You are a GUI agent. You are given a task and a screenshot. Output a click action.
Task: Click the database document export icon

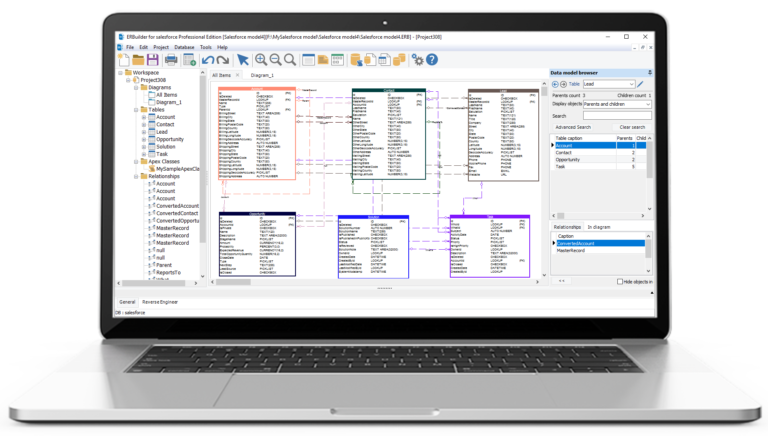click(x=370, y=60)
